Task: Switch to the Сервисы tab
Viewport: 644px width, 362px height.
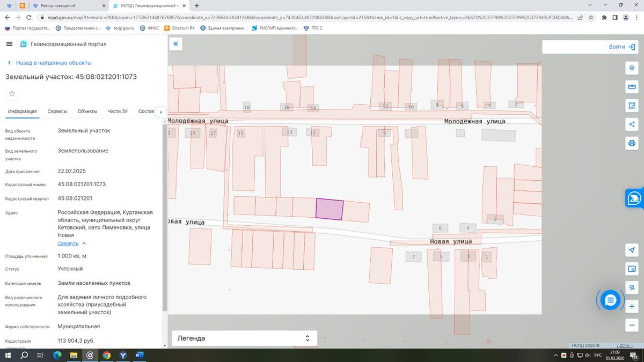Action: point(57,112)
